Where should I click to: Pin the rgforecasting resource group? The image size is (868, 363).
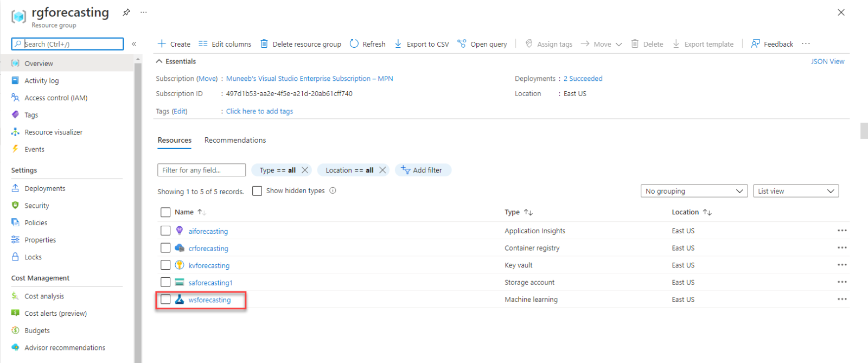point(126,12)
